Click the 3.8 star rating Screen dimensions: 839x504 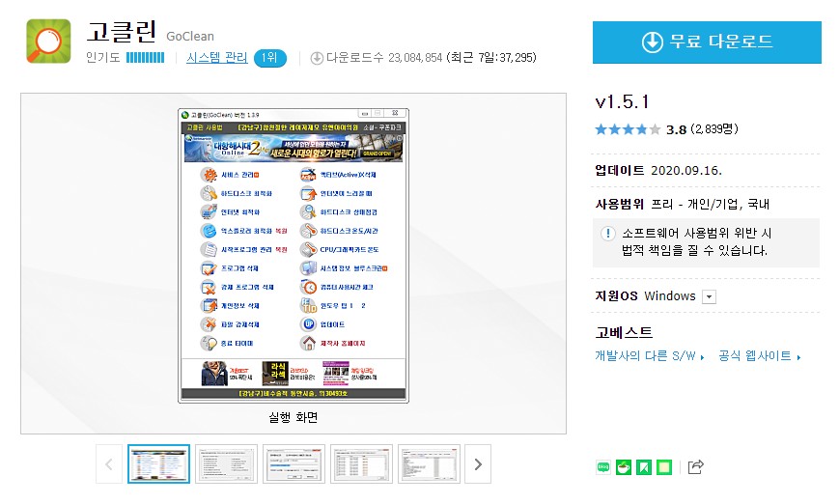667,129
